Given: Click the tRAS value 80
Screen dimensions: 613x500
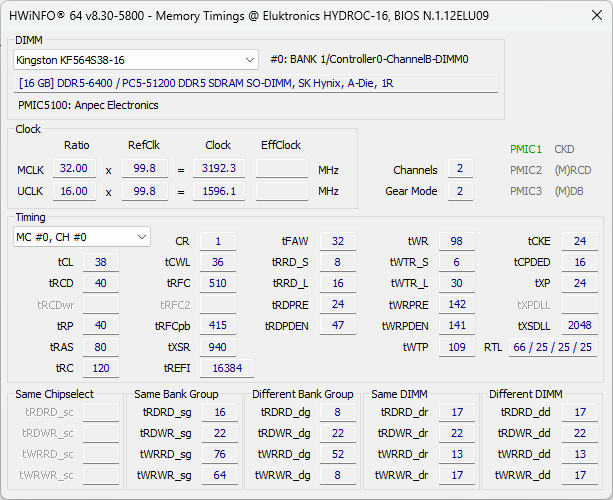Looking at the screenshot, I should coord(101,347).
